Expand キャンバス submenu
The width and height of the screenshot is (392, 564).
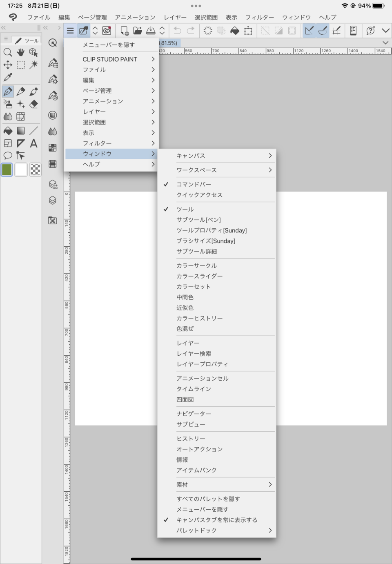pos(216,156)
